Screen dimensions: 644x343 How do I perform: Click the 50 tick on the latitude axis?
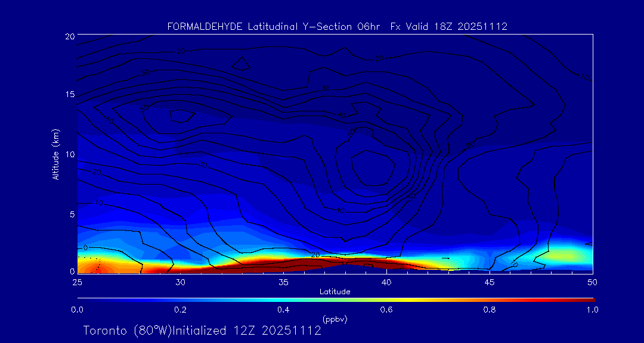(x=592, y=281)
